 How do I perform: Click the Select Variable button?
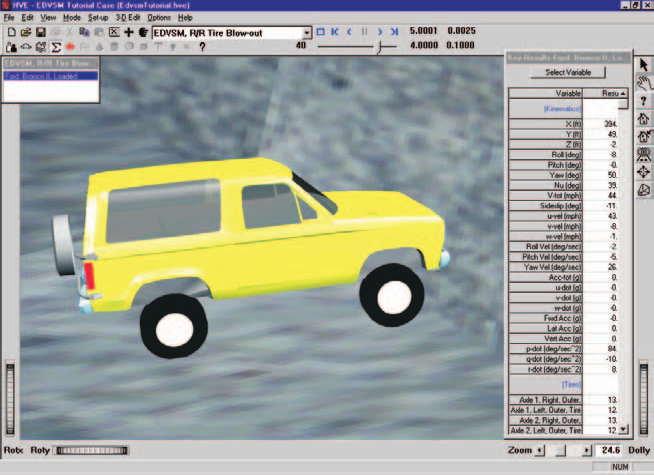[x=568, y=72]
